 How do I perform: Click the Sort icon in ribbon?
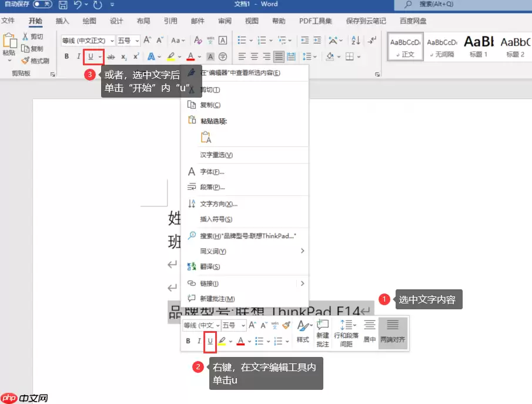356,41
